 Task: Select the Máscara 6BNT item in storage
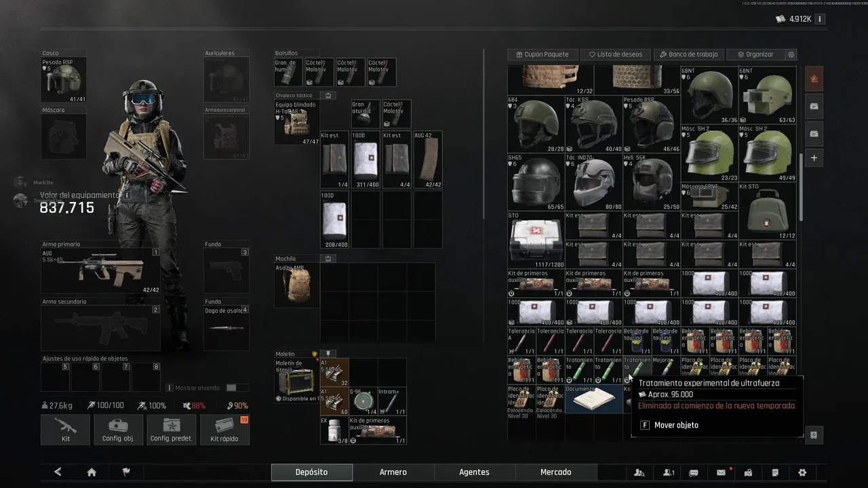[709, 197]
